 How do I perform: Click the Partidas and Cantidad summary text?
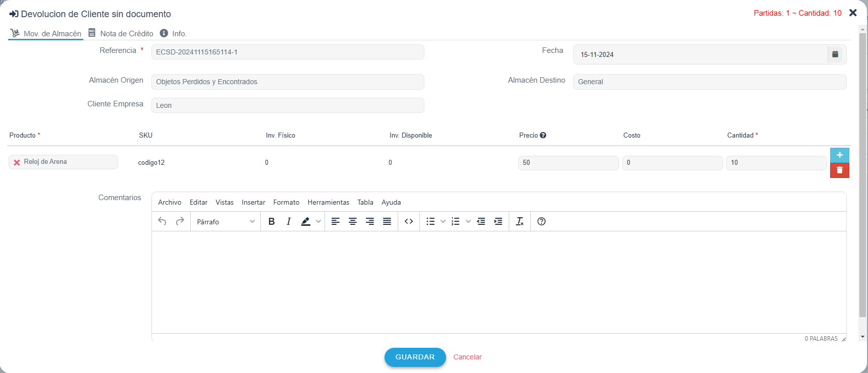797,13
